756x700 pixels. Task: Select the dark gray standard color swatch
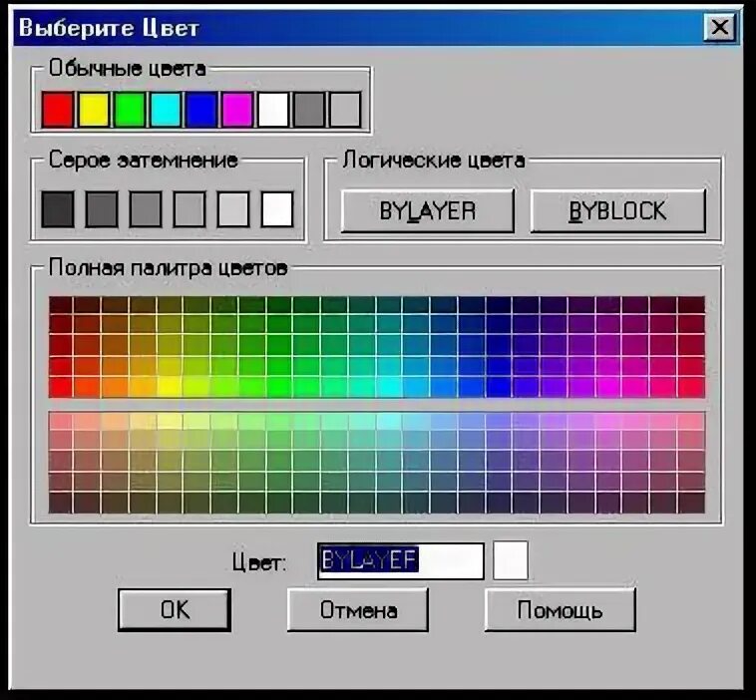308,110
